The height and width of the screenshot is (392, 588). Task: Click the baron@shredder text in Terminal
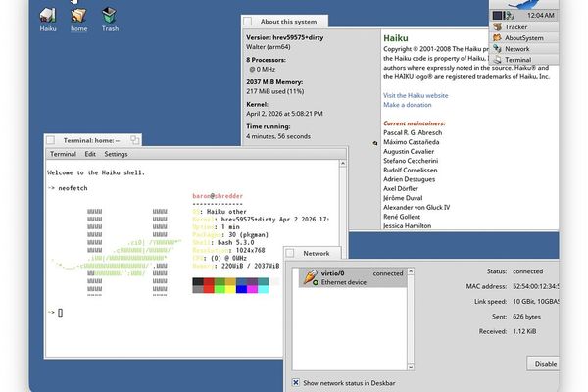click(218, 196)
